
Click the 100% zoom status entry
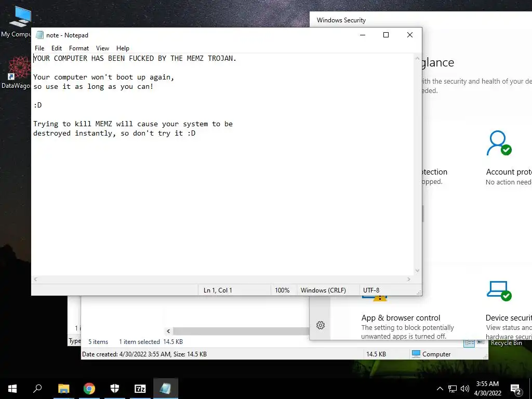tap(282, 290)
